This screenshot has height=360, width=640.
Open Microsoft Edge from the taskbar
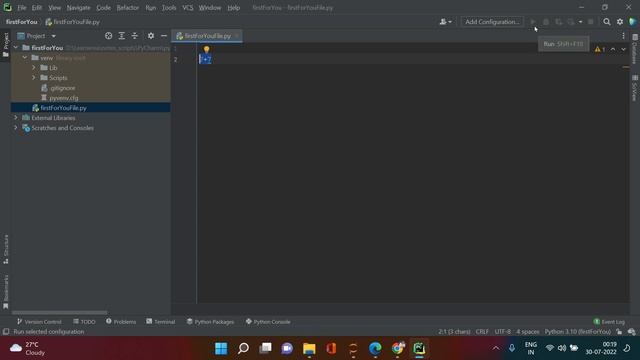[x=375, y=348]
